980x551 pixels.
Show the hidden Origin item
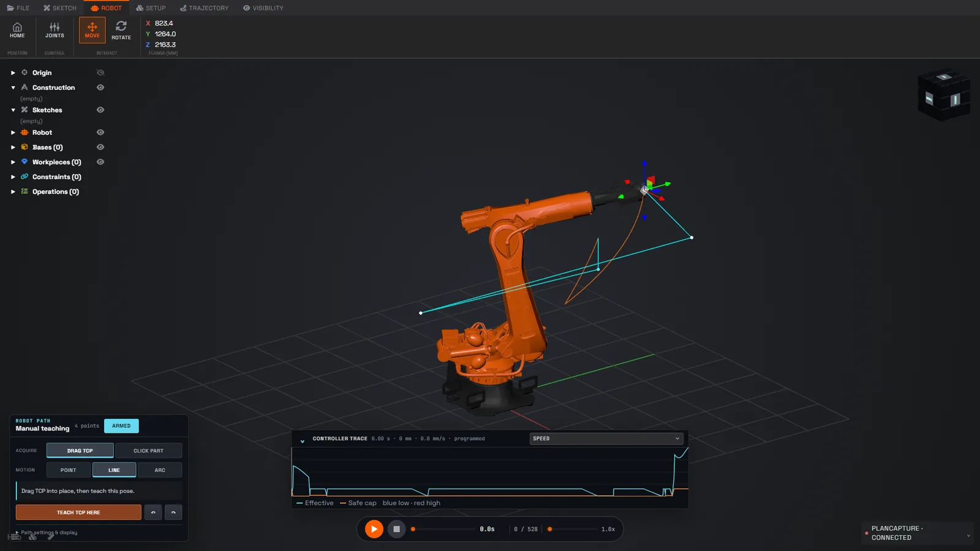100,72
